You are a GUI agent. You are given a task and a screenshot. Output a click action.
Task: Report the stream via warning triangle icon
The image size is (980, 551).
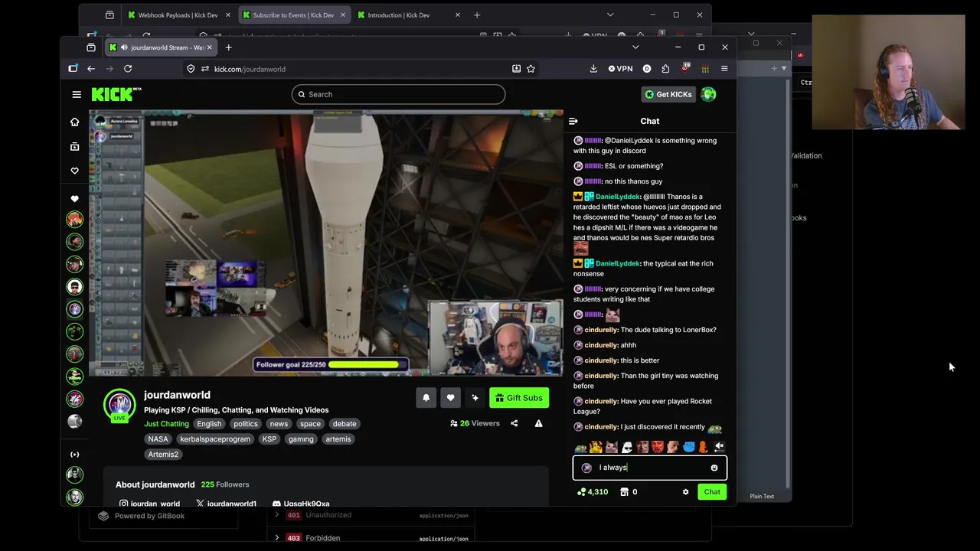coord(538,423)
